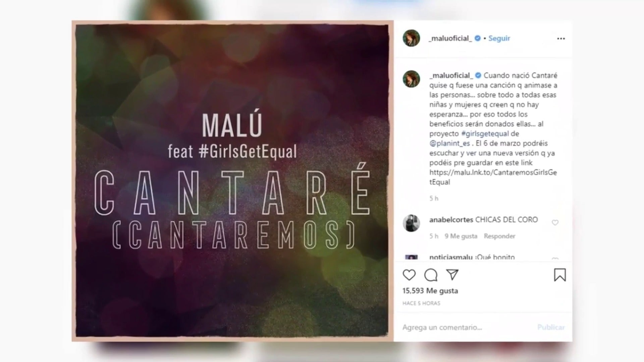Click Responder under anabelcortes comment
644x362 pixels.
click(x=499, y=236)
